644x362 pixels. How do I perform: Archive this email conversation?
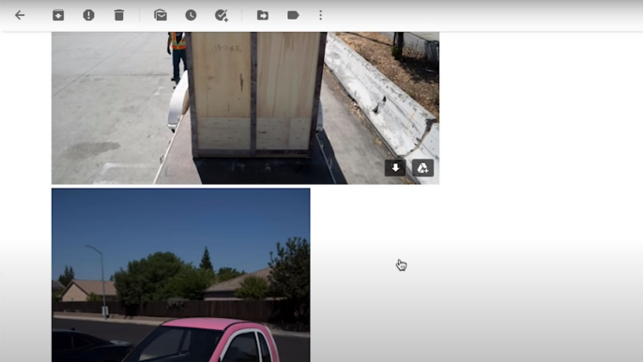pyautogui.click(x=58, y=16)
